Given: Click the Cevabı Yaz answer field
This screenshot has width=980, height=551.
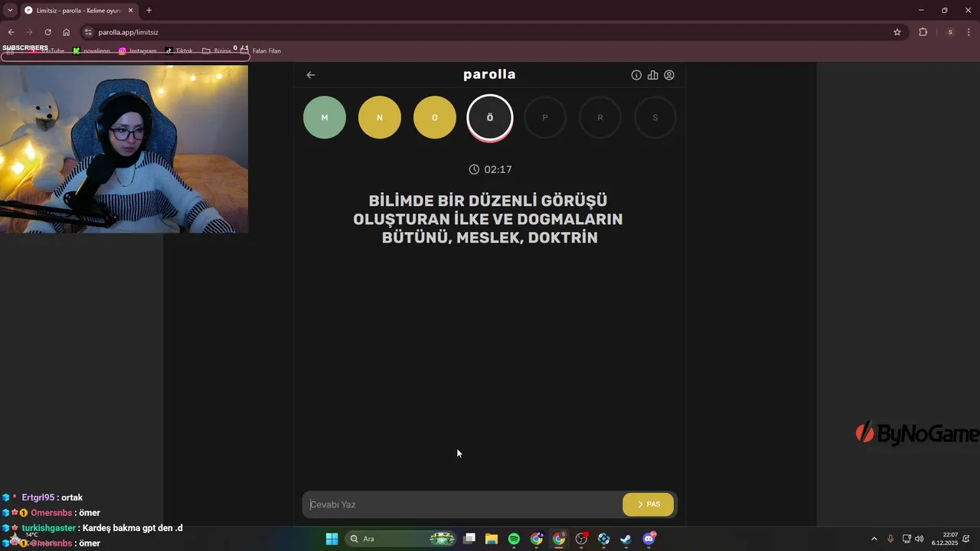Looking at the screenshot, I should pyautogui.click(x=462, y=504).
